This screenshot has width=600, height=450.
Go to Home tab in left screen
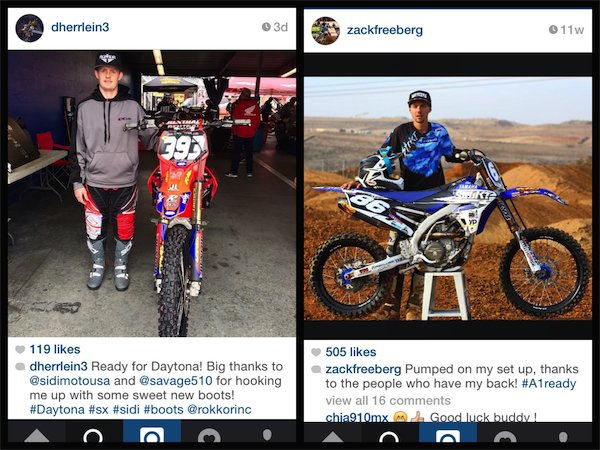(37, 436)
